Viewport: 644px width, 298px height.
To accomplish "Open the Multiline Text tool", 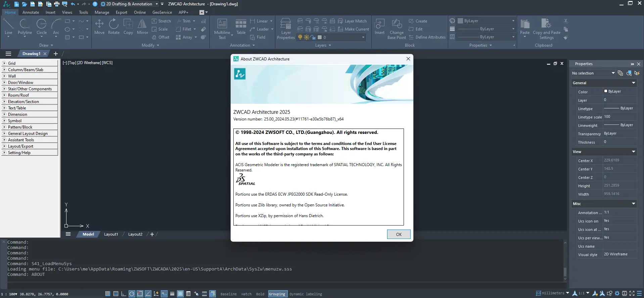I will tap(222, 29).
